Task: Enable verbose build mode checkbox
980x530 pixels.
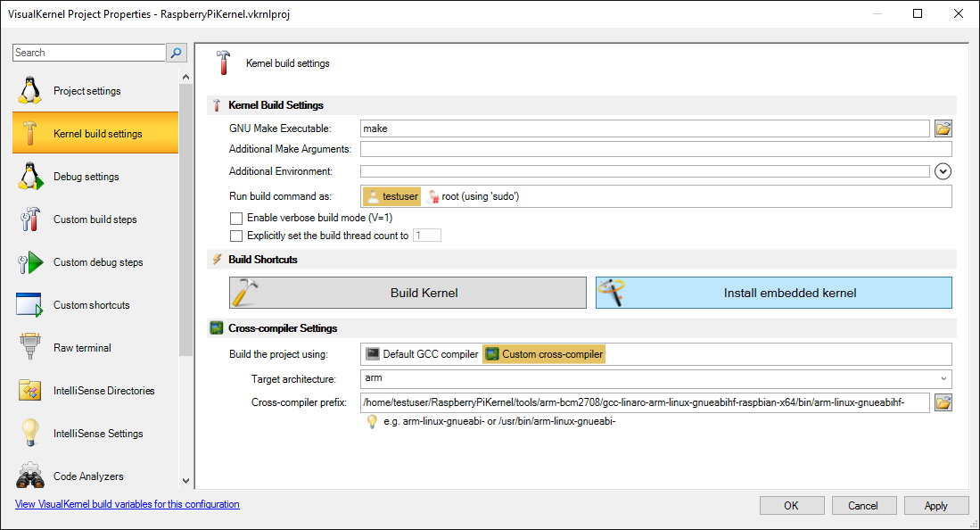Action: [236, 219]
